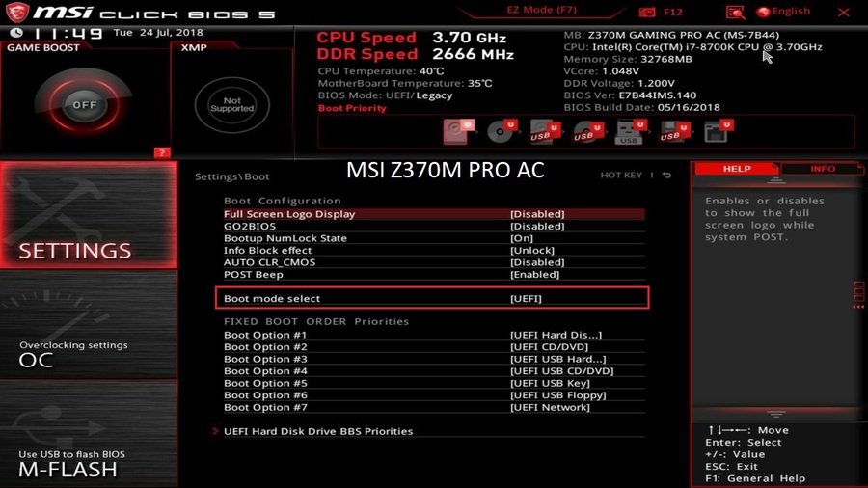Click the 11:49 time display
This screenshot has width=868, height=488.
pos(68,34)
